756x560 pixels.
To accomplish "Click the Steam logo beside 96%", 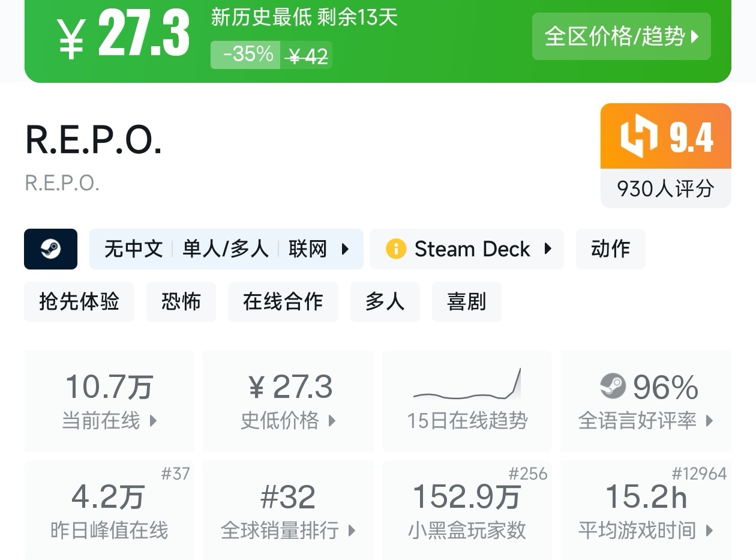I will point(613,387).
